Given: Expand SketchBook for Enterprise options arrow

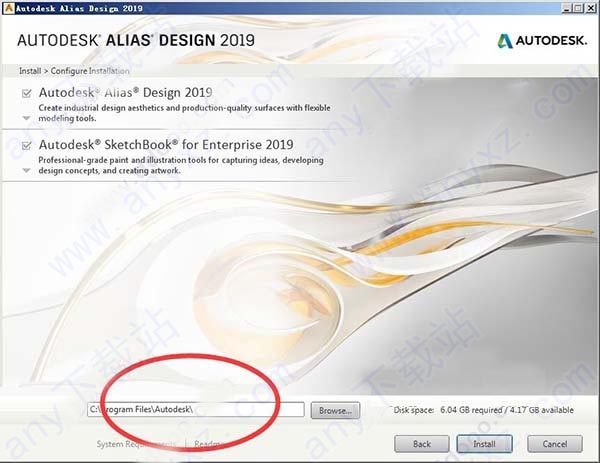Looking at the screenshot, I should pos(26,170).
